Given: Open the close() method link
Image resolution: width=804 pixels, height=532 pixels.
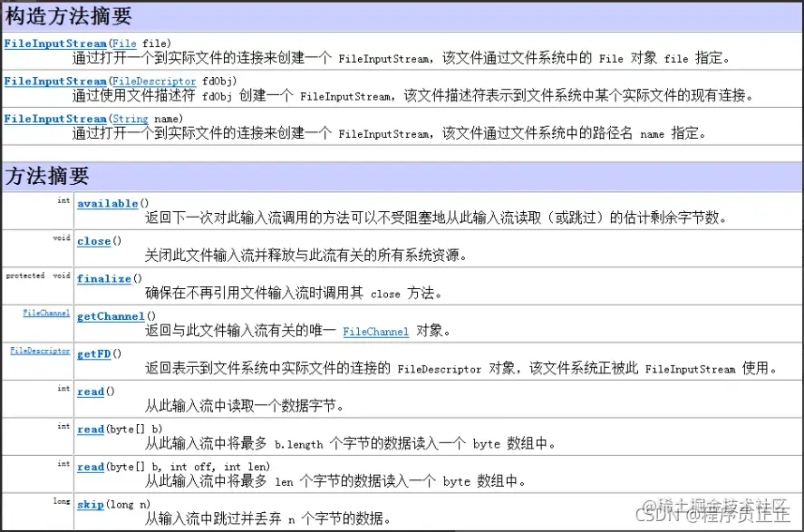Looking at the screenshot, I should tap(94, 241).
